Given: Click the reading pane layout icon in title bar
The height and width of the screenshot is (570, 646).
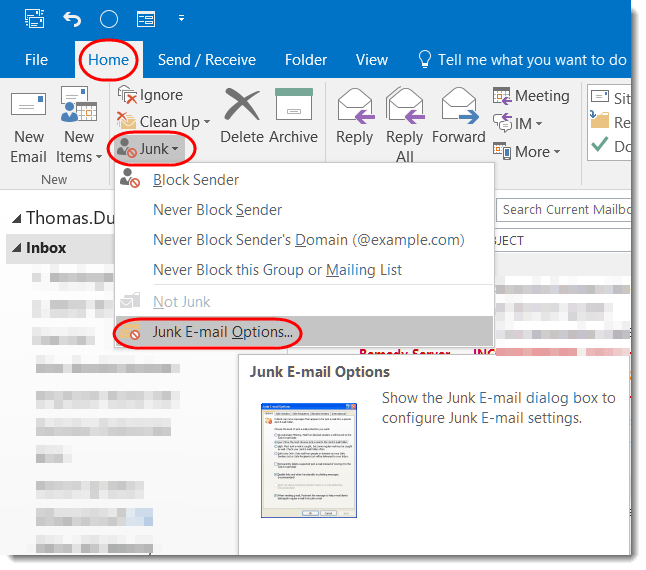Looking at the screenshot, I should (146, 19).
